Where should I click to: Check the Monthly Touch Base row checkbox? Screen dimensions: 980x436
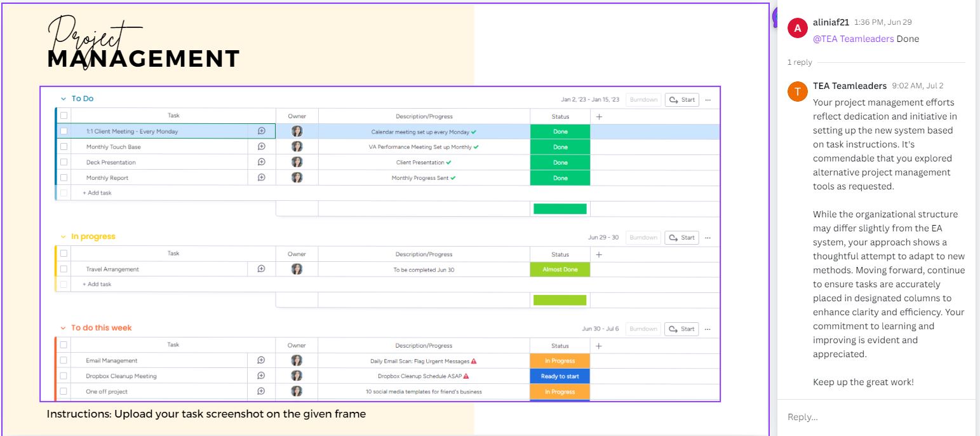(x=64, y=147)
